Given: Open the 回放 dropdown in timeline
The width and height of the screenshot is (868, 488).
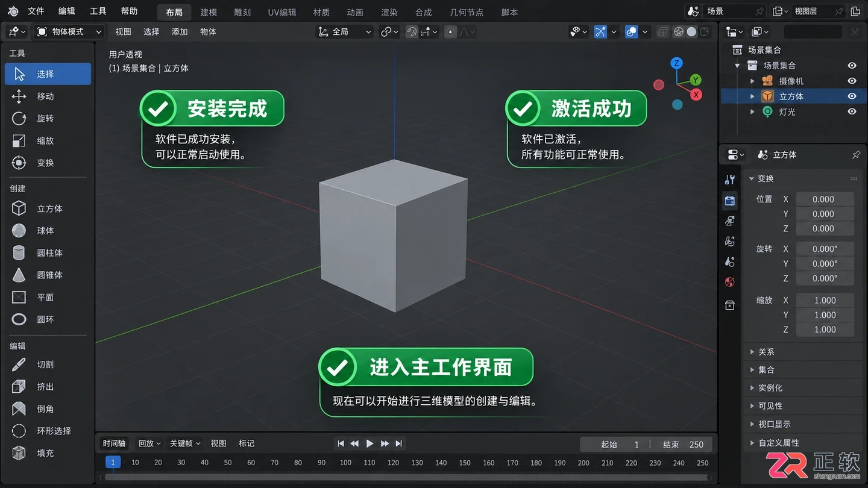Looking at the screenshot, I should click(149, 443).
